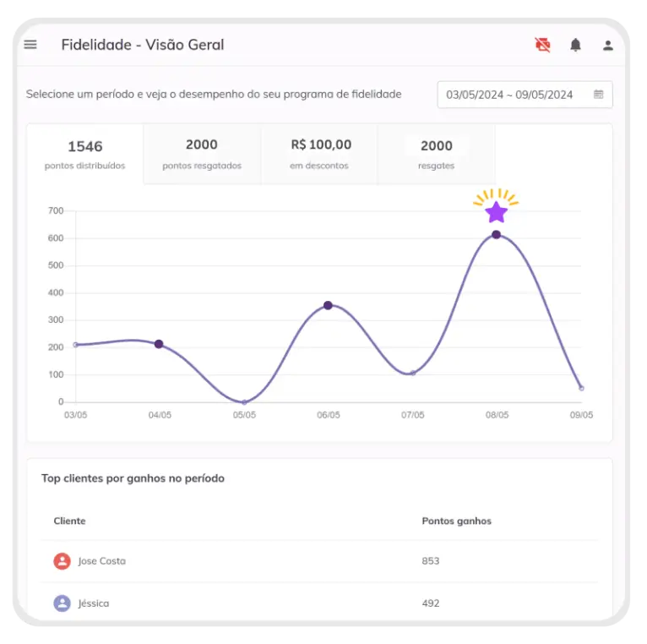Screen dimensions: 647x644
Task: Click the chart data point at 06/05
Action: click(328, 305)
